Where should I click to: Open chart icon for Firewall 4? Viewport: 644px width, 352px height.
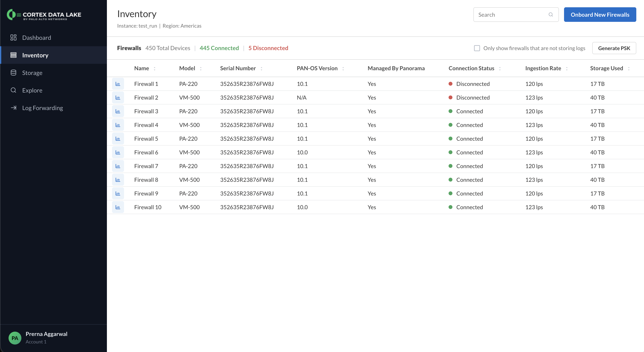pyautogui.click(x=118, y=125)
